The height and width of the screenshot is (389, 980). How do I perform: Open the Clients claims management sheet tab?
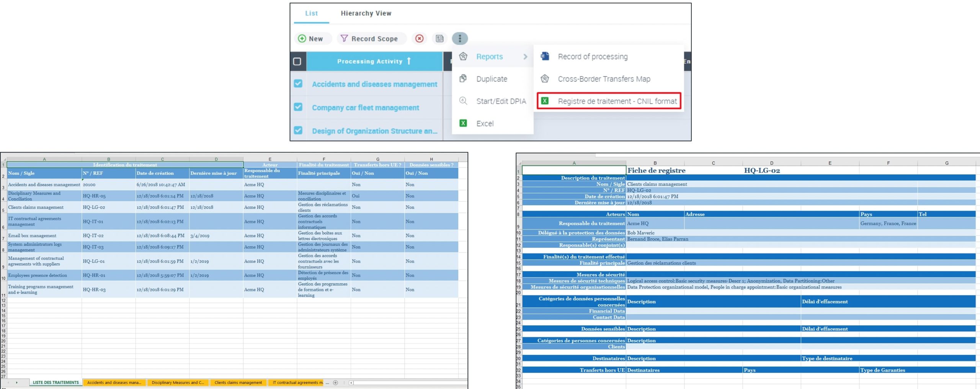click(238, 382)
